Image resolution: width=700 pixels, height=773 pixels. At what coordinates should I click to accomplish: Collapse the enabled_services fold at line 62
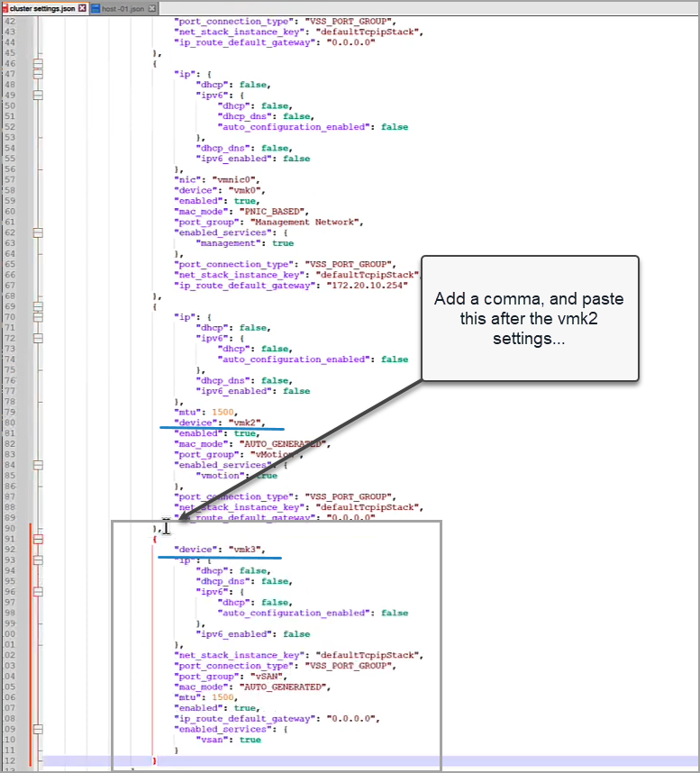point(38,232)
